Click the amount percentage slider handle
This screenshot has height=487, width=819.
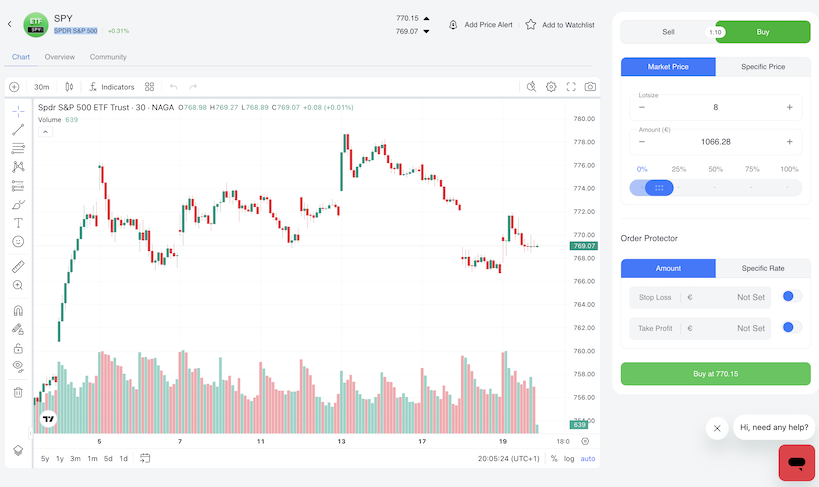pyautogui.click(x=659, y=188)
